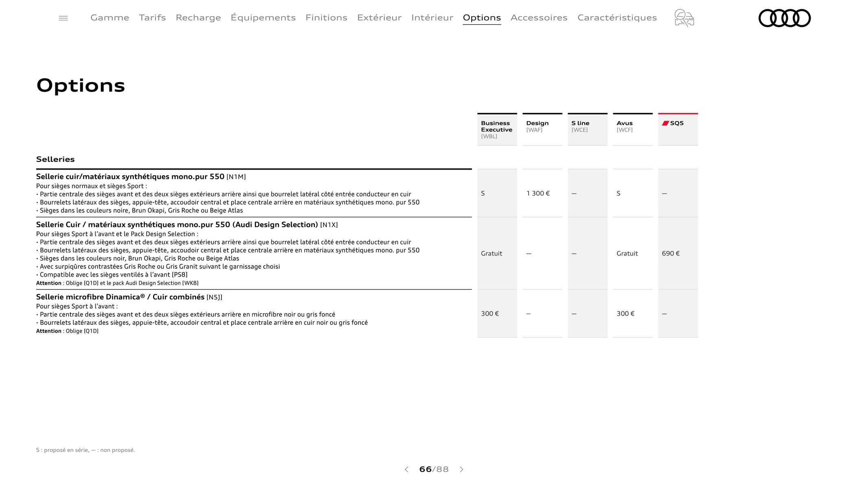Click 'Pour sièges normaux et sièges Sport' line
Screen dimensions: 868x488
(x=92, y=186)
